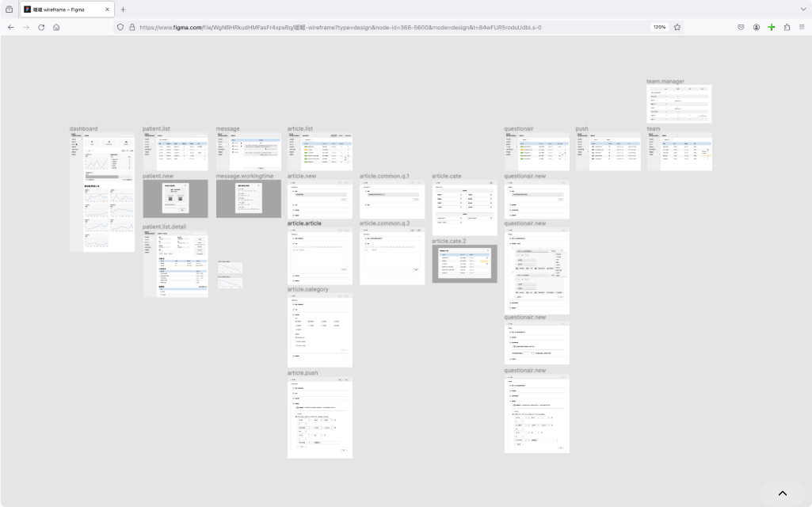Reload the Figma page
The height and width of the screenshot is (507, 812).
(x=41, y=27)
